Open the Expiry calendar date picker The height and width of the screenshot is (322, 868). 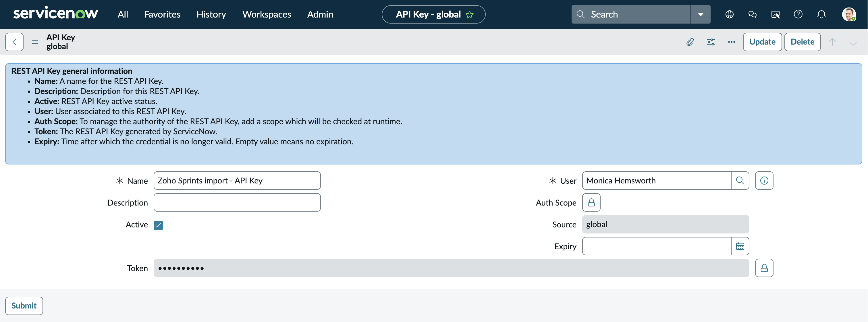740,246
